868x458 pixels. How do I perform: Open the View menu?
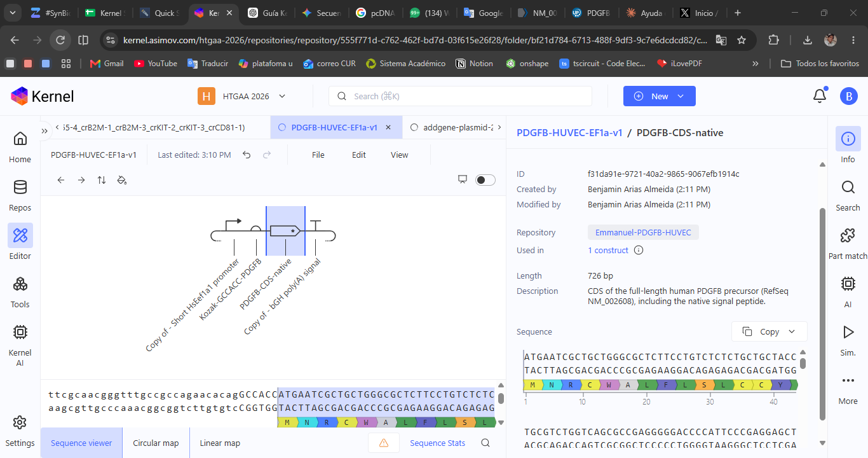[x=400, y=155]
